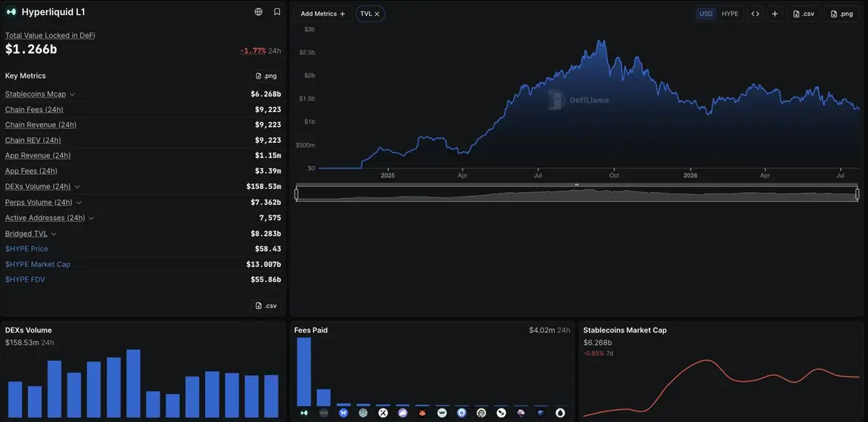
Task: Click the App Fees (24h) label
Action: coord(31,172)
